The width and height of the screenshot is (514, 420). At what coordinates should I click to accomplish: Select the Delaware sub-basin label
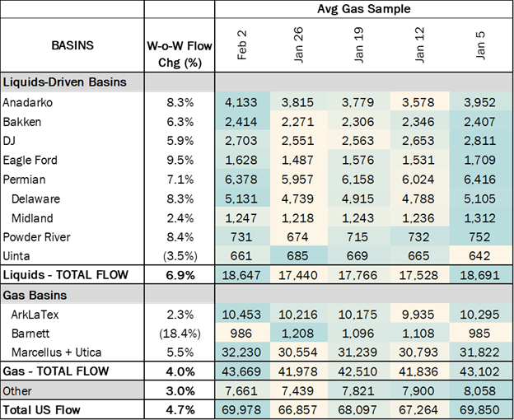tap(35, 198)
